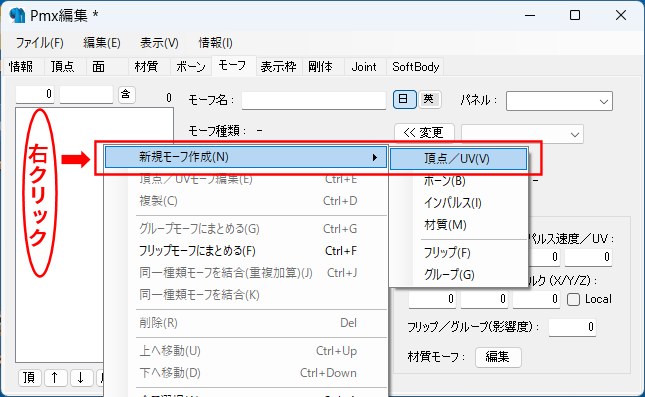
Task: Enable the Local checkbox
Action: point(573,299)
